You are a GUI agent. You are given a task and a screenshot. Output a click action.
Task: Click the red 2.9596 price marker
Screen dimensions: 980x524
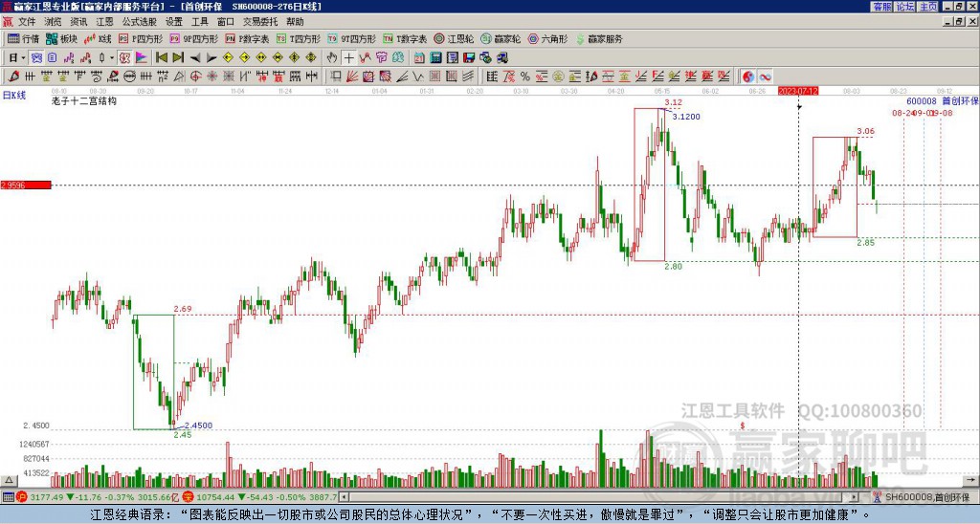pos(25,185)
